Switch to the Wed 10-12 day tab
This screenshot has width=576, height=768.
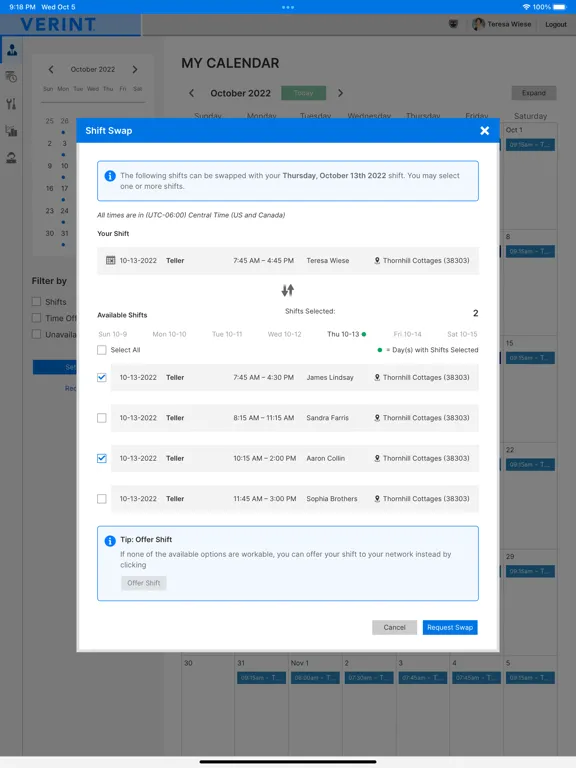(x=285, y=334)
